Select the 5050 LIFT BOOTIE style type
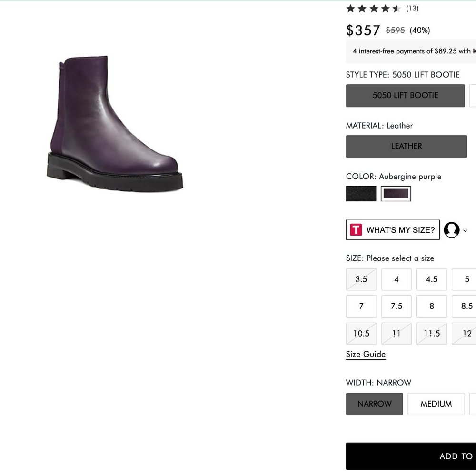The height and width of the screenshot is (476, 476). 405,95
